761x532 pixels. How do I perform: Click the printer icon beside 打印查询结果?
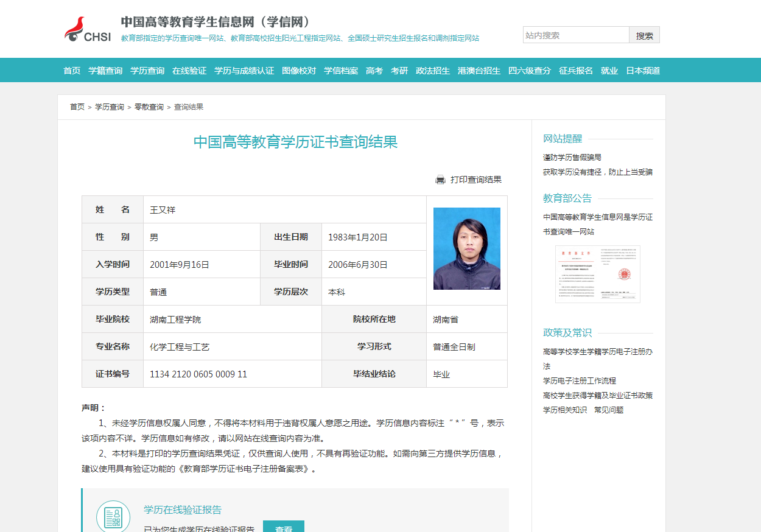(441, 180)
